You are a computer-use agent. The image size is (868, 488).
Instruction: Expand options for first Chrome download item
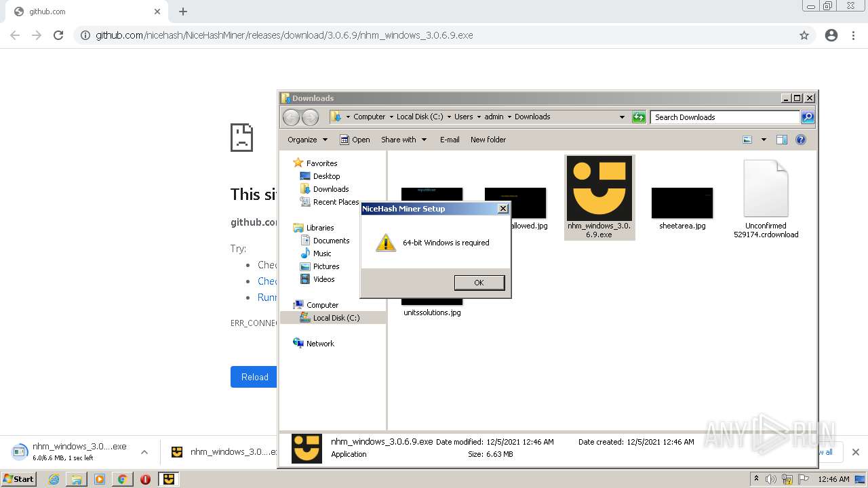[x=144, y=452]
